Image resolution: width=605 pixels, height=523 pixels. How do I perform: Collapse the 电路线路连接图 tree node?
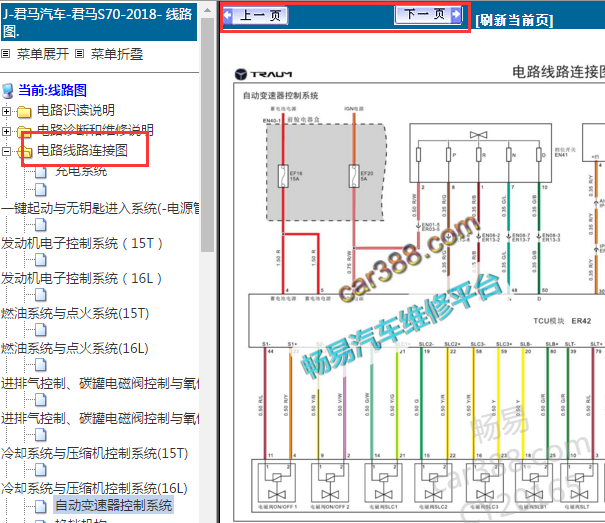(x=6, y=151)
